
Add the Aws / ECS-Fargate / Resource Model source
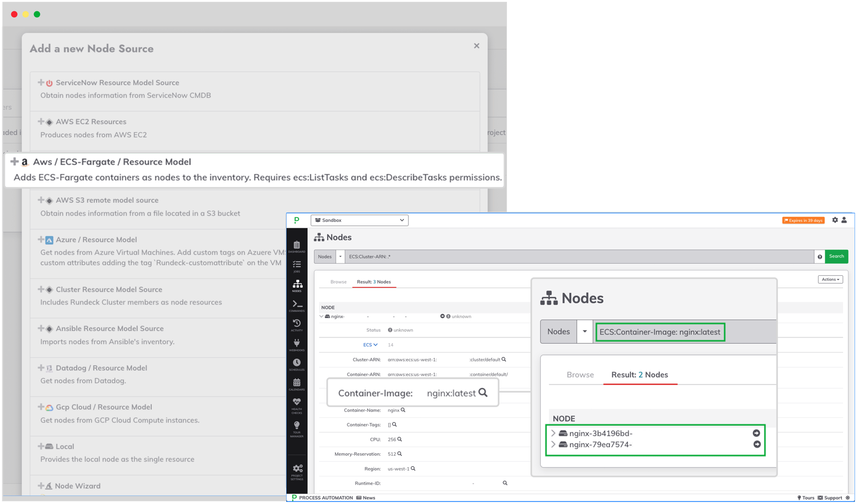(111, 162)
